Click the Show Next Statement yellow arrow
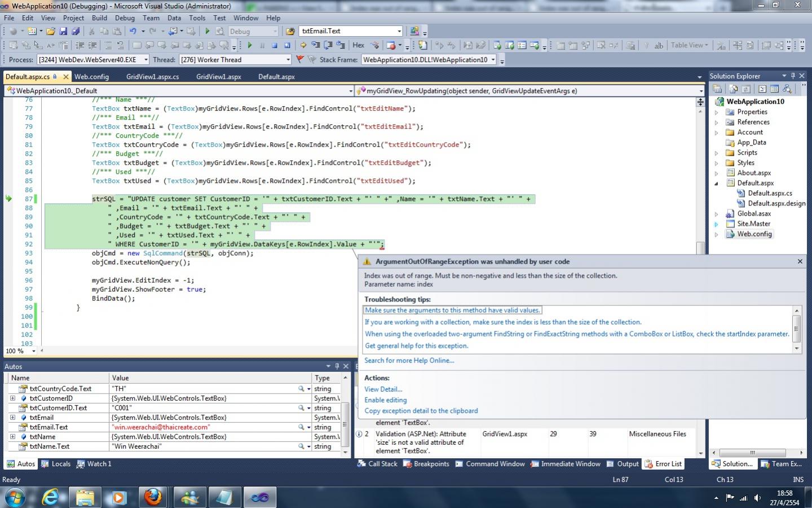 click(303, 45)
